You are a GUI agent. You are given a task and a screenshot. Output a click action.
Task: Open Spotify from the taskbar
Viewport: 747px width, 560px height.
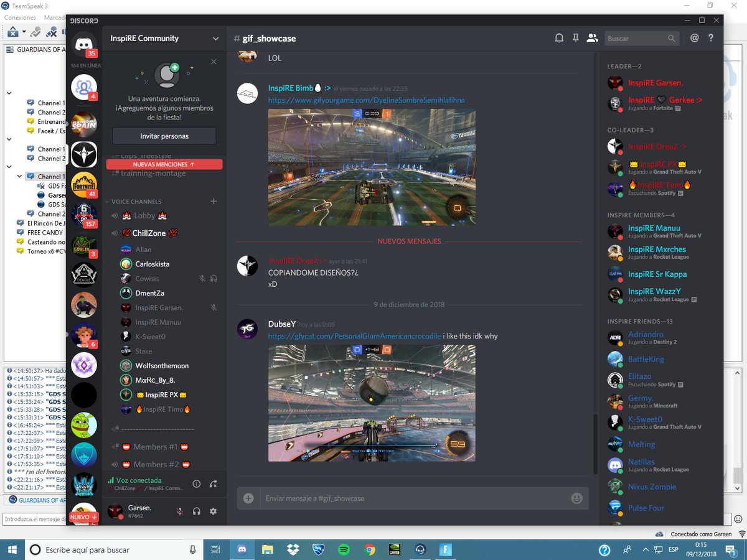click(x=344, y=550)
